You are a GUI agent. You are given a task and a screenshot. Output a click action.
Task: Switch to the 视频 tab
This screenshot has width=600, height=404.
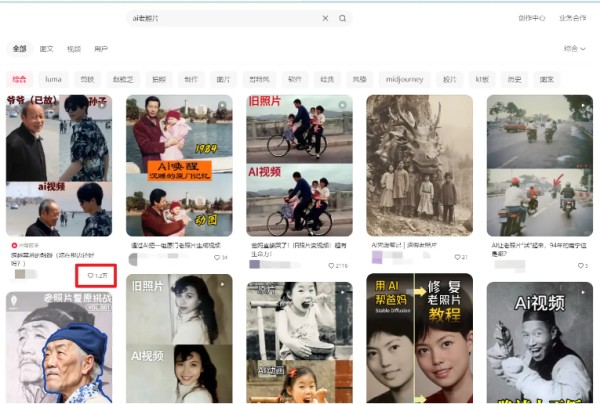(x=74, y=49)
